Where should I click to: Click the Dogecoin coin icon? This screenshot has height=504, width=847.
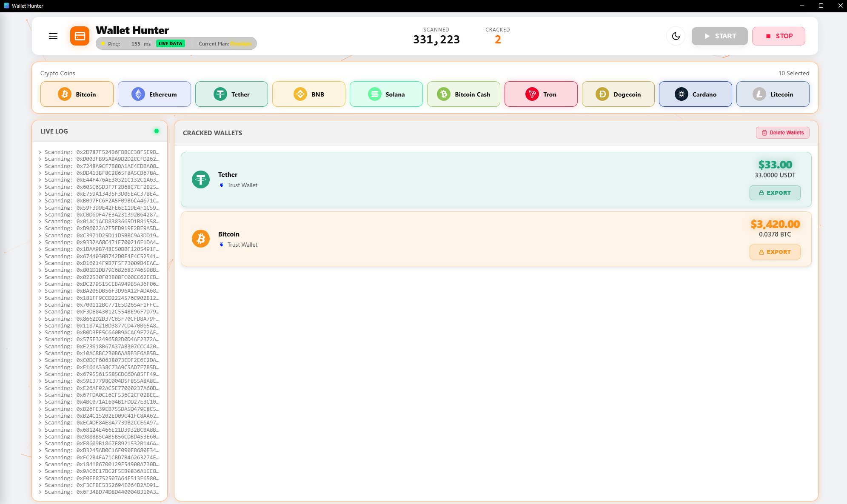[602, 94]
